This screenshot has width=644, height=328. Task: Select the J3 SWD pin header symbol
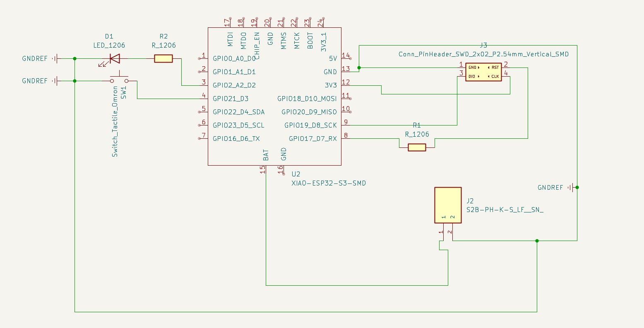click(483, 72)
